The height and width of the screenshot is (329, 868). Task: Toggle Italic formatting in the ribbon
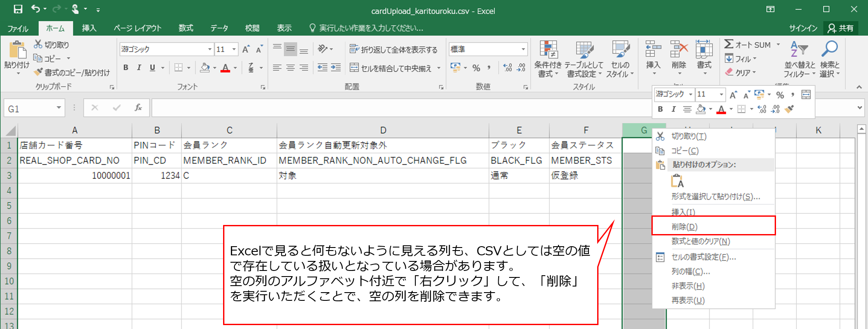(139, 68)
